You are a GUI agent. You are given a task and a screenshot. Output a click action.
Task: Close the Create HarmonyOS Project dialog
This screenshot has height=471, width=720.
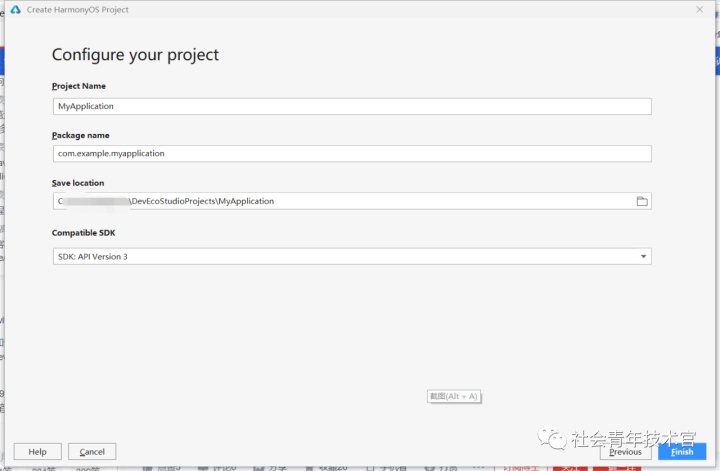tap(699, 9)
